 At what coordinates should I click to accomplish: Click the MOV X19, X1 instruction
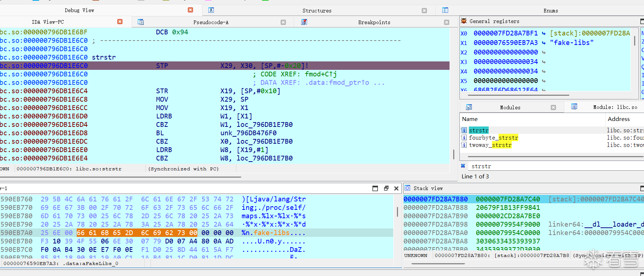[202, 108]
